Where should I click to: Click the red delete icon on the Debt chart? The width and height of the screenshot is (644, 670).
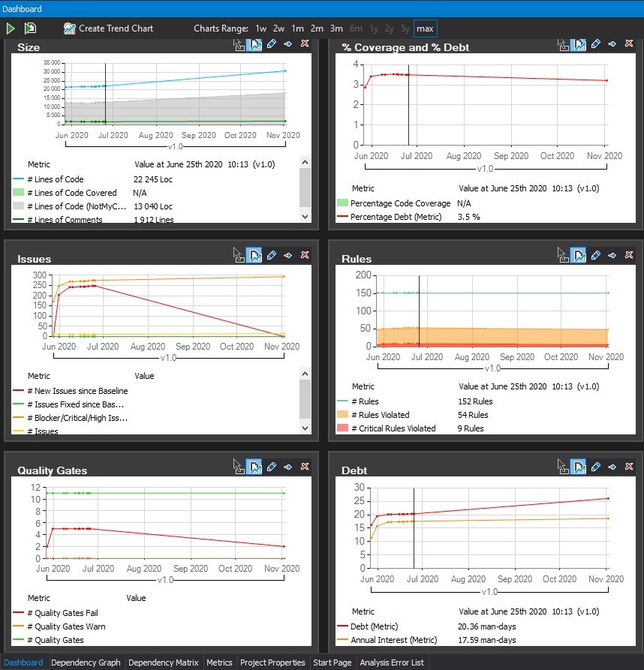[x=629, y=467]
